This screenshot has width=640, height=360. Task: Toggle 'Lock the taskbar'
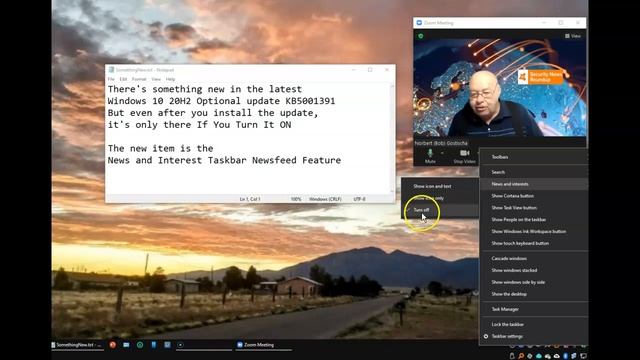point(534,324)
